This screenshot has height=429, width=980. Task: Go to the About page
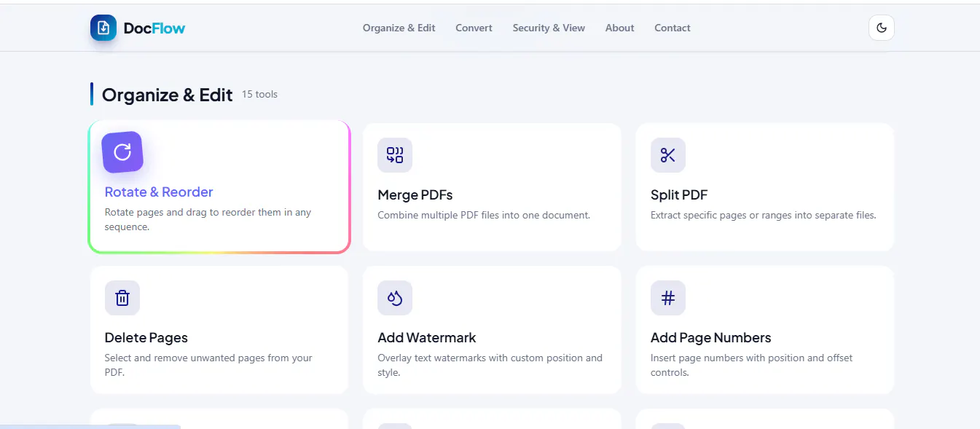(619, 28)
